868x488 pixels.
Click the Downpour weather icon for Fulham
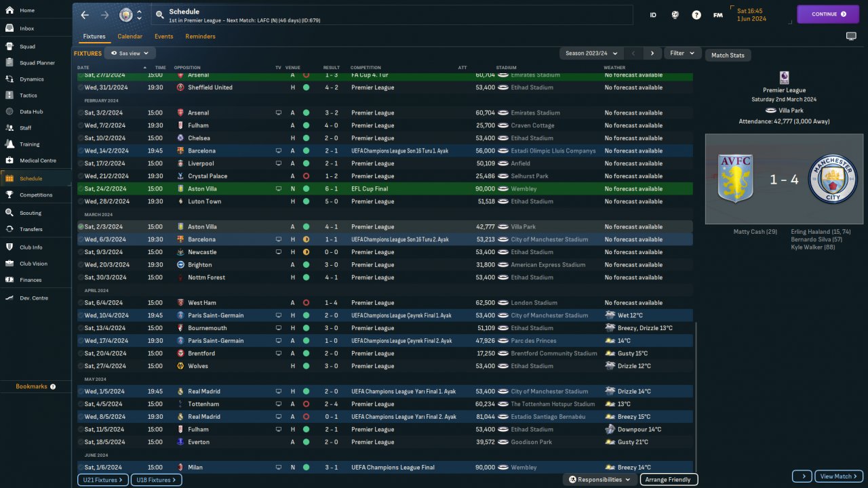610,429
